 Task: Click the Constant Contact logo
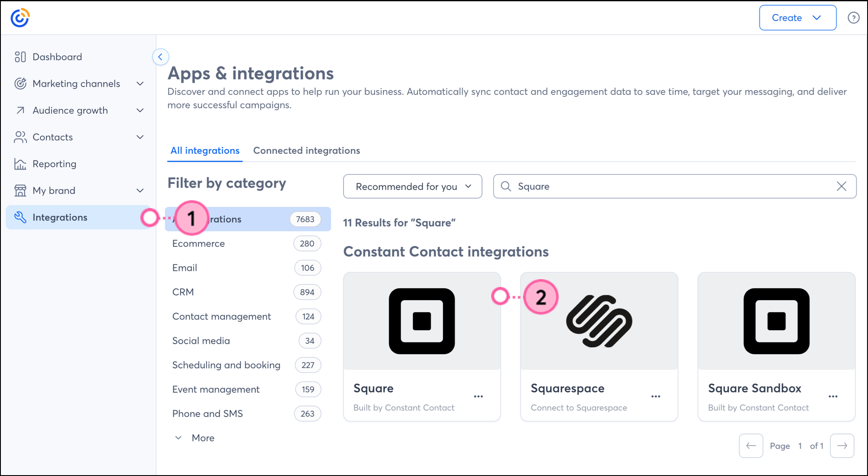tap(20, 18)
